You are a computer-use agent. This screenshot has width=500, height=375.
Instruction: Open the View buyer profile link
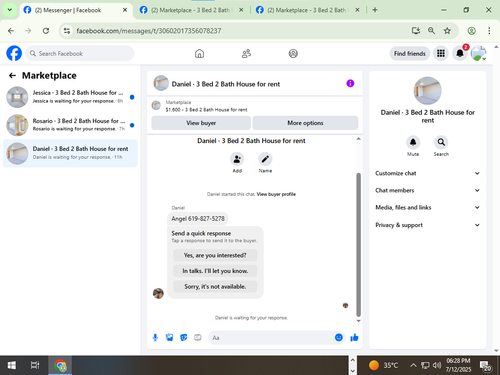[276, 194]
